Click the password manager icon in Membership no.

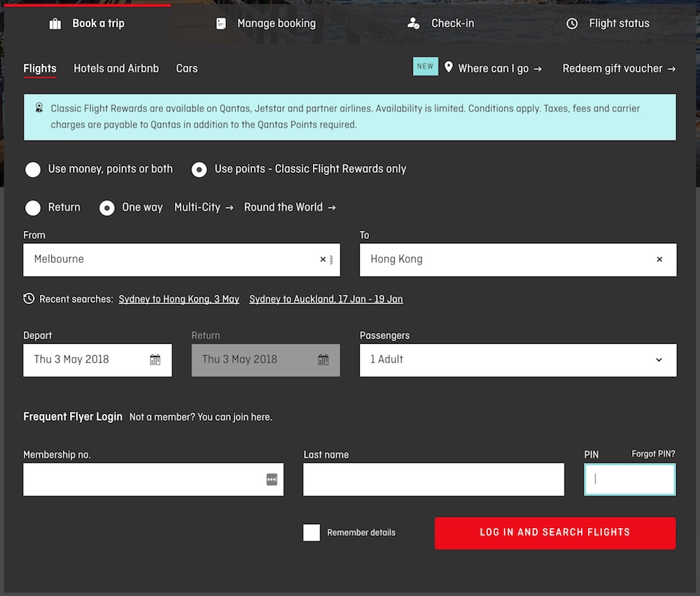[272, 479]
